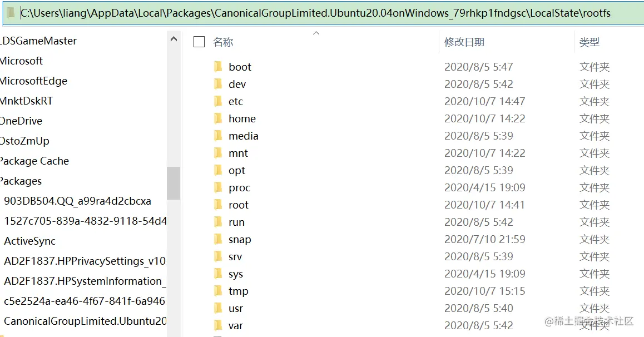Click 文件夹 type cell in media row
Image resolution: width=644 pixels, height=337 pixels.
tap(595, 136)
